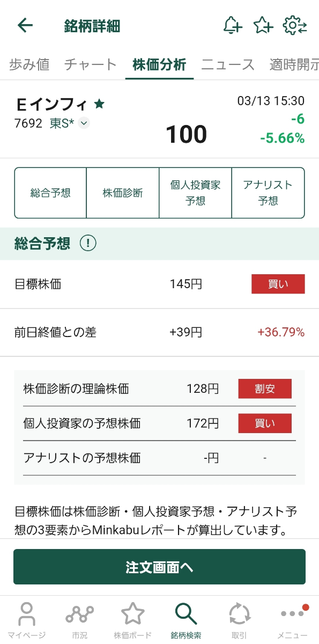Expand the 東S* market dropdown

(84, 123)
